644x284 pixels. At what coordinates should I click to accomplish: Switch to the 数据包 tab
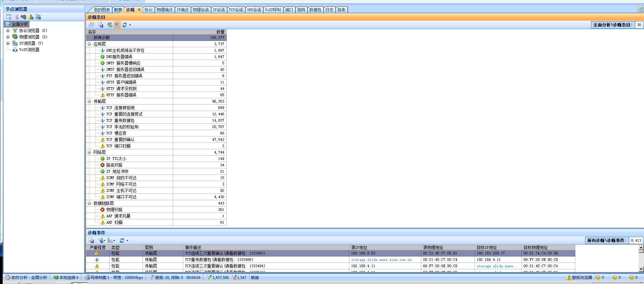click(315, 10)
